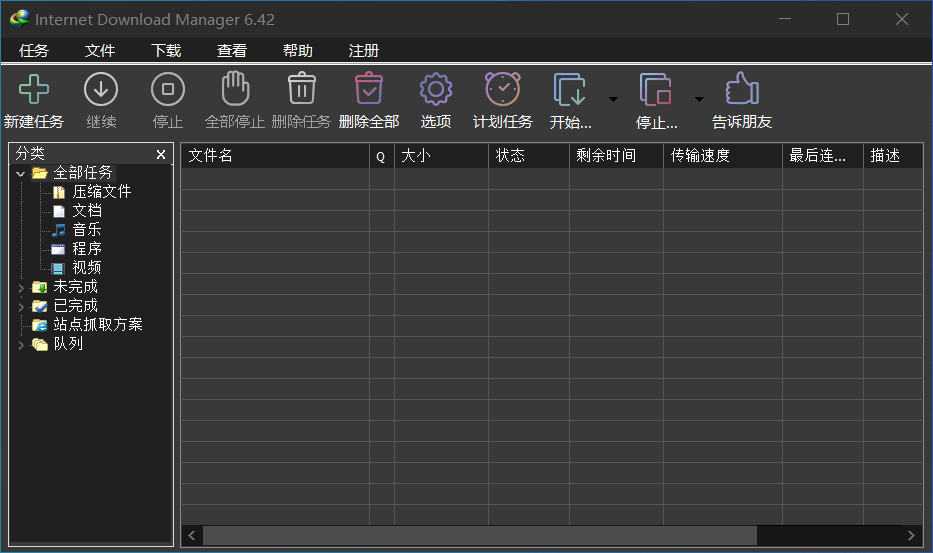Maximize the Internet Download Manager window
This screenshot has width=933, height=553.
[x=843, y=19]
